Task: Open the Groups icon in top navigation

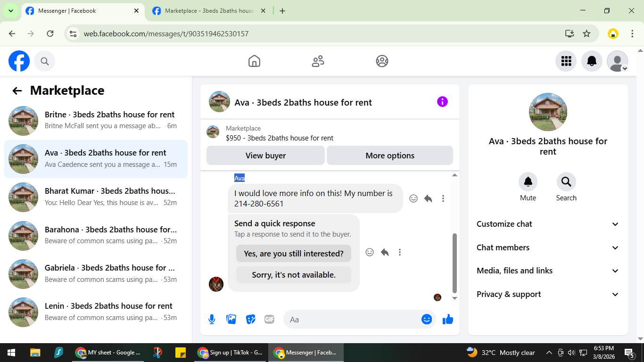Action: point(382,61)
